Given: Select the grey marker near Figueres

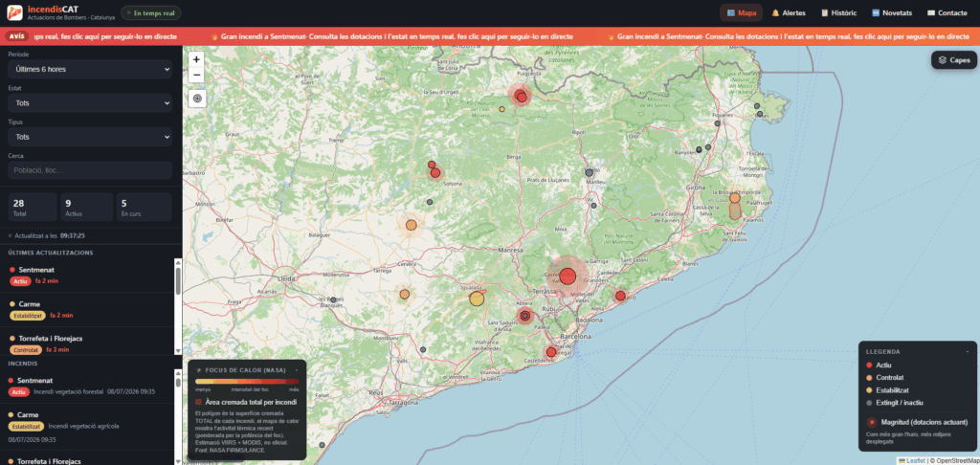Looking at the screenshot, I should click(718, 123).
